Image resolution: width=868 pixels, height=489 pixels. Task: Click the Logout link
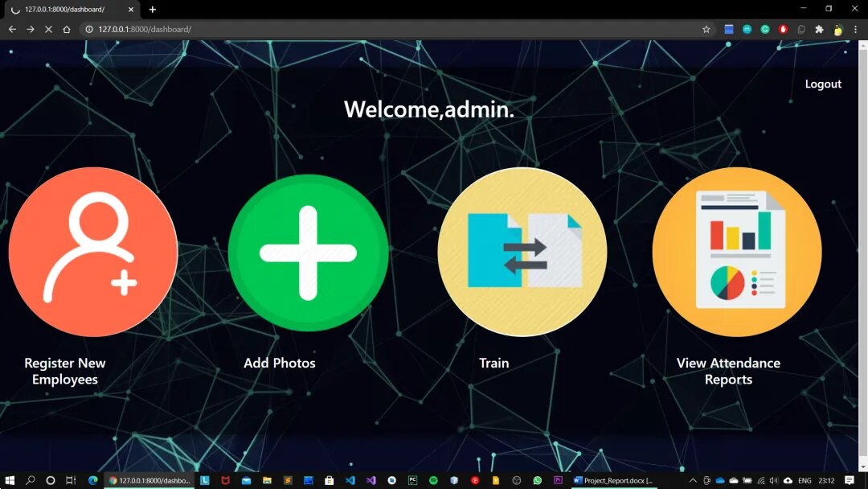(x=823, y=84)
